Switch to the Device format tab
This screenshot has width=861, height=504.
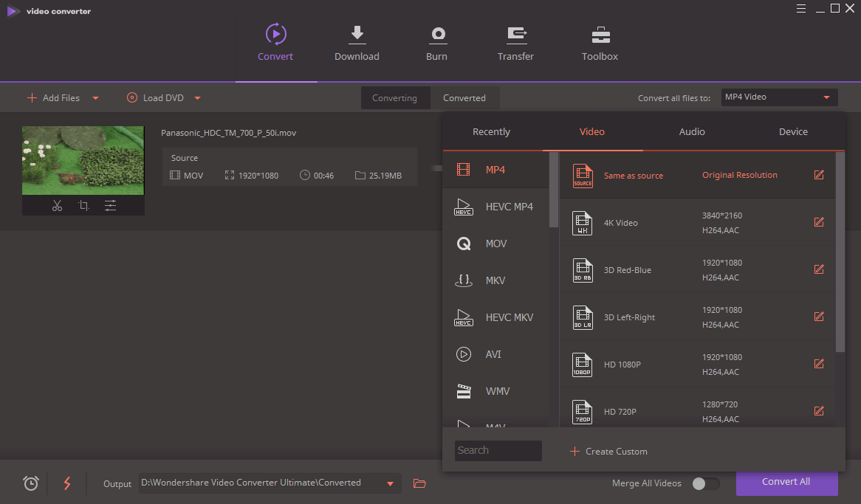click(x=793, y=132)
